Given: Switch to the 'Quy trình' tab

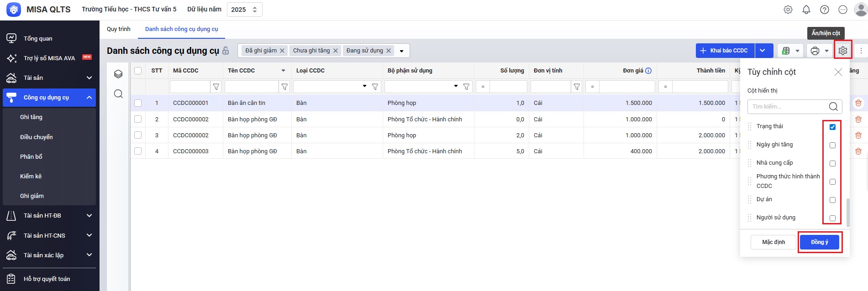Looking at the screenshot, I should coord(119,29).
